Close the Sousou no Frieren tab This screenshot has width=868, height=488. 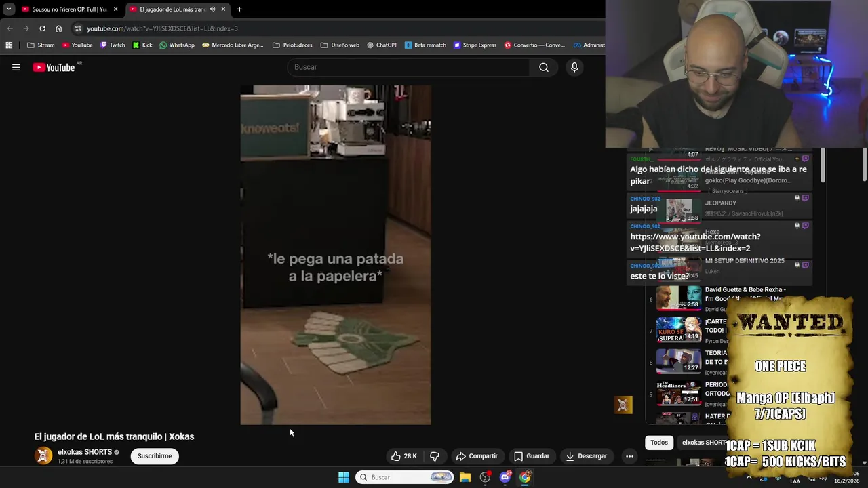pyautogui.click(x=115, y=9)
